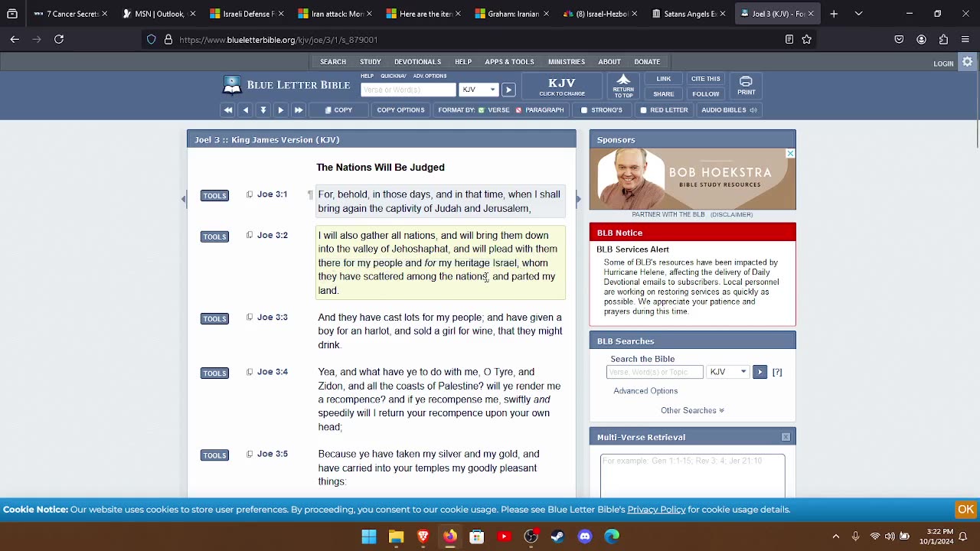Open File Explorer from the taskbar
The image size is (980, 551).
(x=396, y=536)
